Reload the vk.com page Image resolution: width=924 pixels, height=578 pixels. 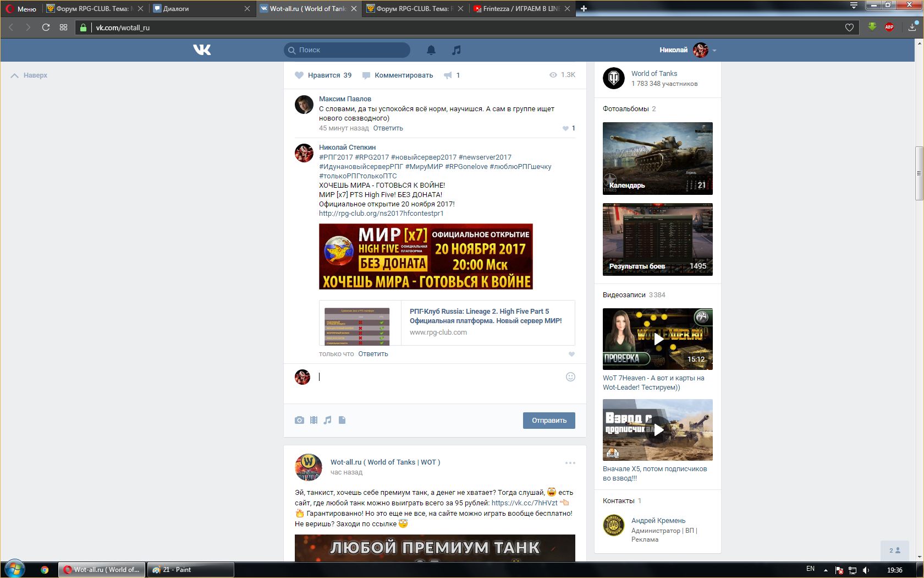click(46, 28)
